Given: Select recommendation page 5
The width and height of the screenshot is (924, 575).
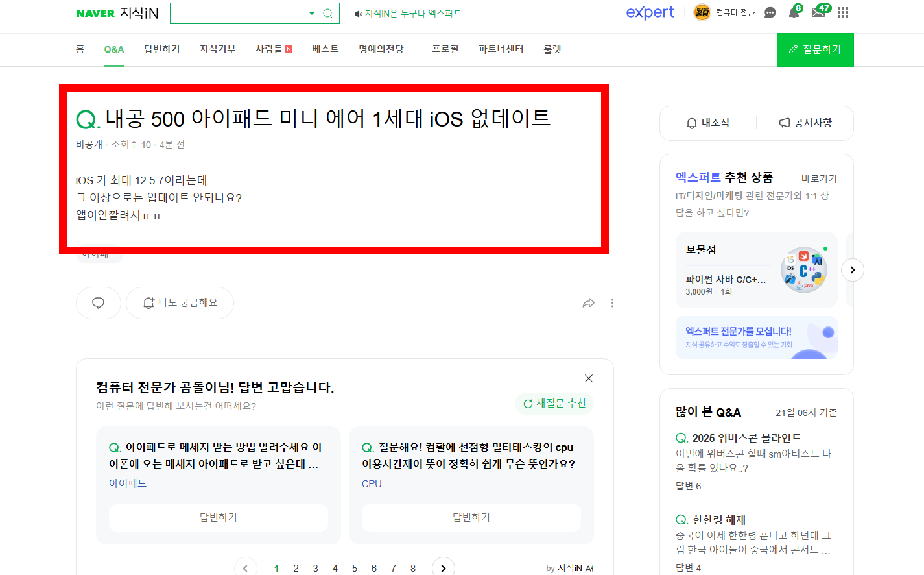Looking at the screenshot, I should [x=354, y=569].
